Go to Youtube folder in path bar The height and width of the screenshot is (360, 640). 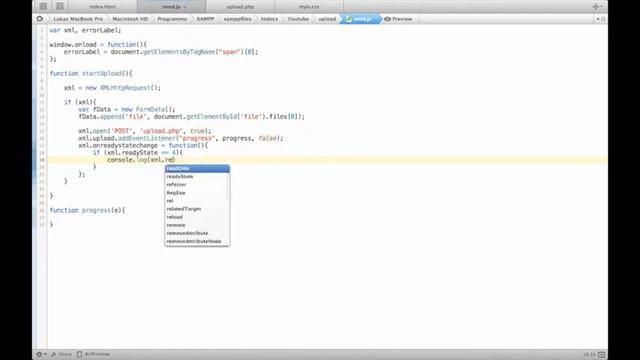click(298, 19)
